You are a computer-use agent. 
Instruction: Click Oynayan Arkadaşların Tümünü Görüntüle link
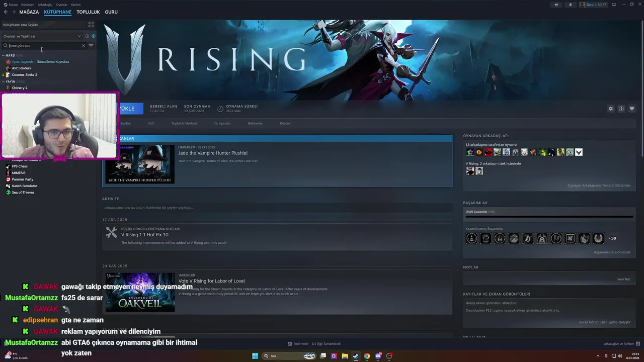(x=599, y=186)
